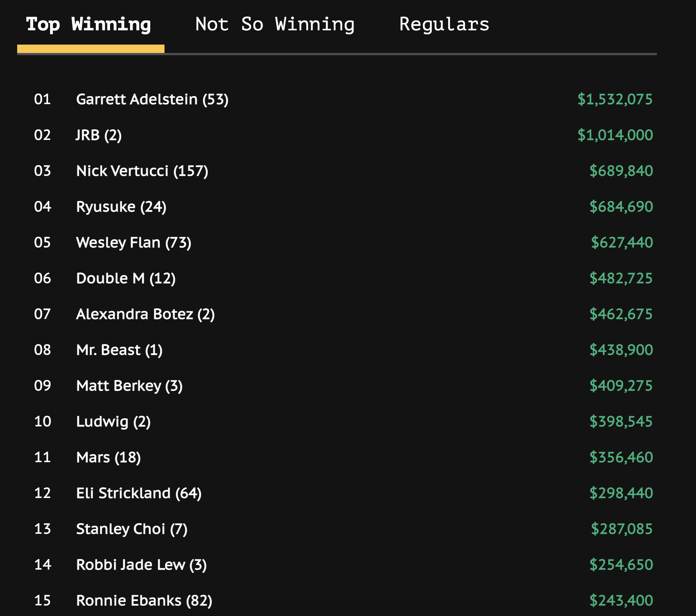
Task: Open Garrett Adelstein player entry
Action: pos(152,99)
